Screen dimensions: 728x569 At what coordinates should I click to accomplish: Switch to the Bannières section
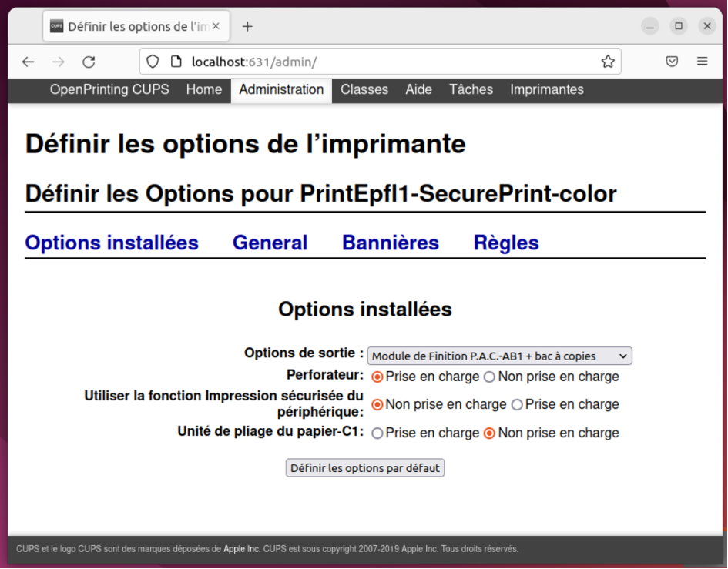point(390,243)
